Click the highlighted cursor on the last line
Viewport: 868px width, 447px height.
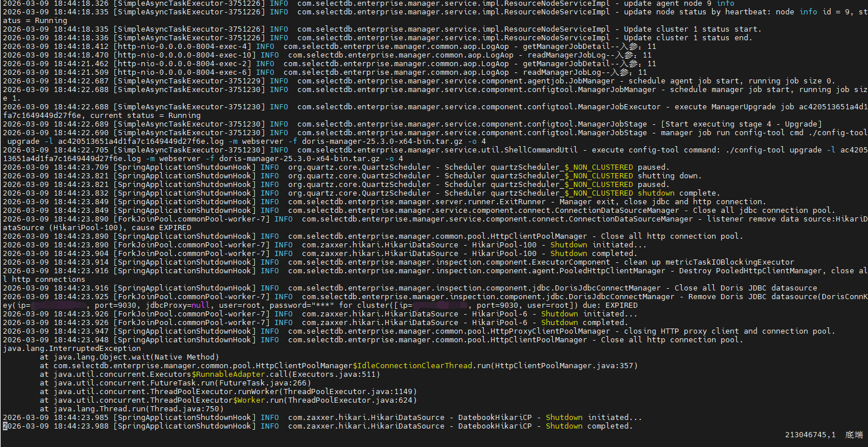tap(5, 426)
